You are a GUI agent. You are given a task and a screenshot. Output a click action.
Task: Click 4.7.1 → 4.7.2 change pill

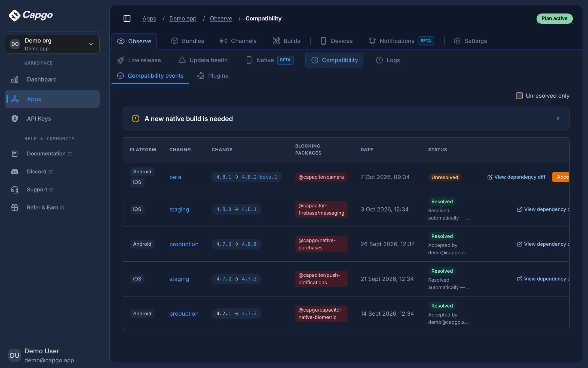click(236, 313)
